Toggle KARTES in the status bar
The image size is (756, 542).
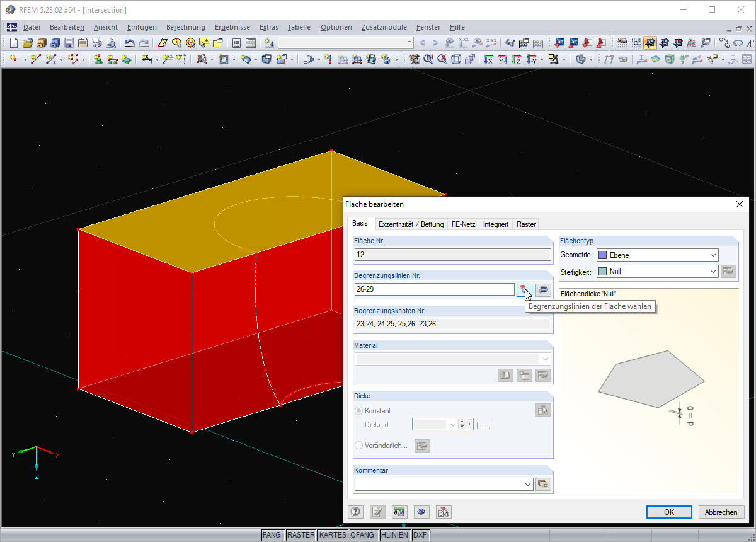point(333,535)
